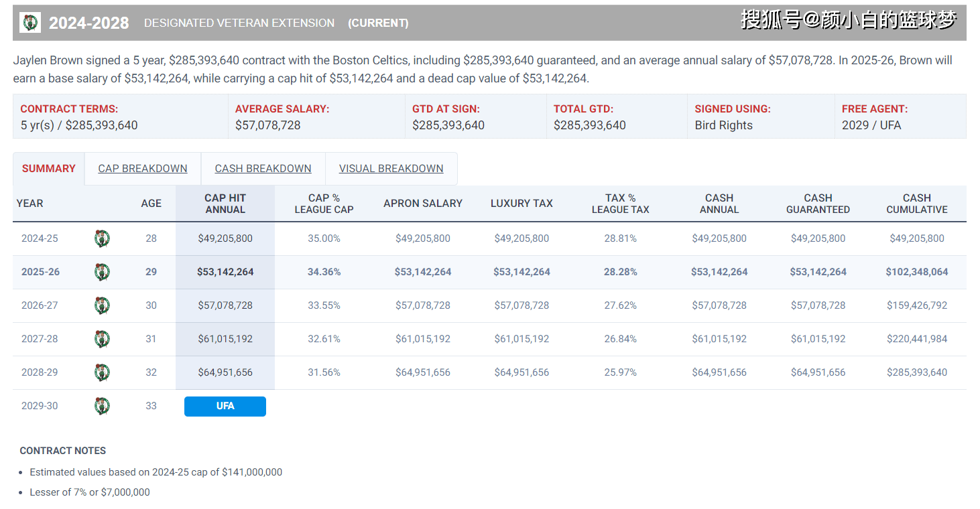
Task: Open the Visual Breakdown tab
Action: (x=391, y=169)
